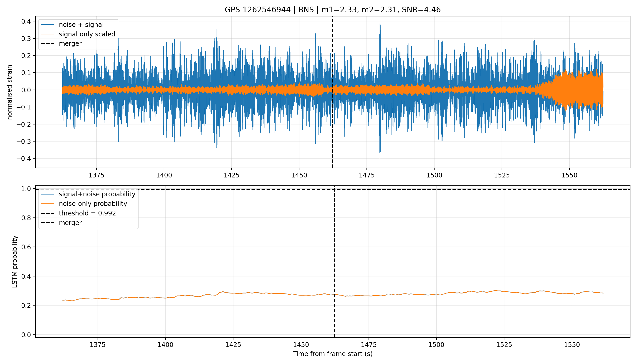Click the 1375 tick on bottom plot
637x364 pixels.
tap(98, 345)
